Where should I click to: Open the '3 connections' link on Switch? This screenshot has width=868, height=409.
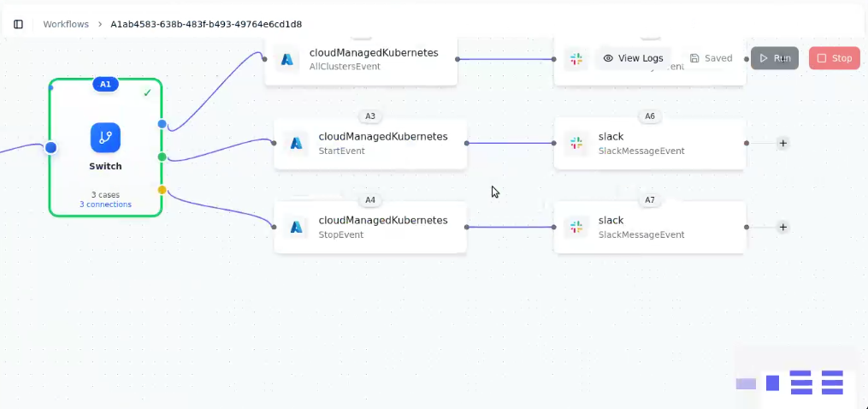105,204
